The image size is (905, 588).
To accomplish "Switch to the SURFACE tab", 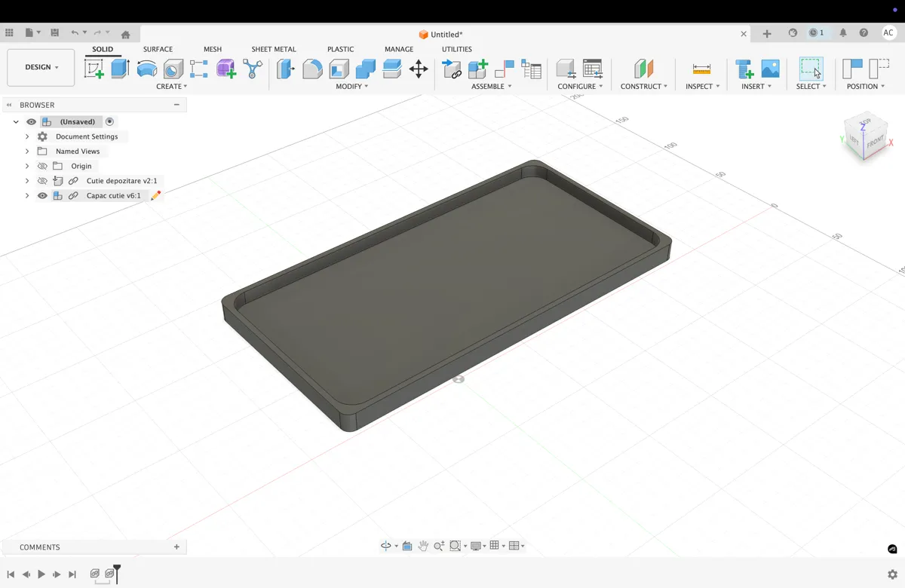I will coord(158,49).
